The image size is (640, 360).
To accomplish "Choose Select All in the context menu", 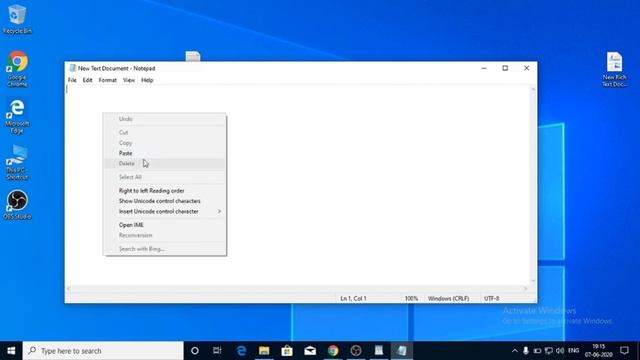I will click(x=164, y=177).
